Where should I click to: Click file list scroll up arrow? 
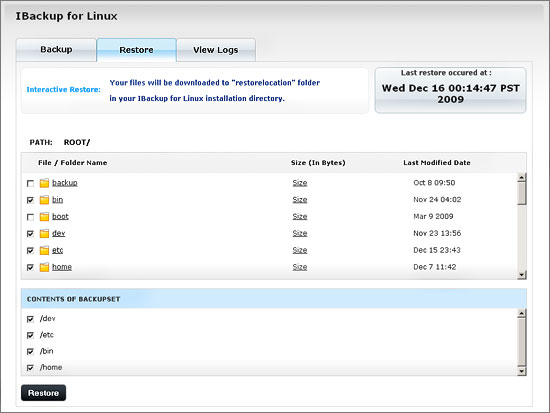[522, 178]
